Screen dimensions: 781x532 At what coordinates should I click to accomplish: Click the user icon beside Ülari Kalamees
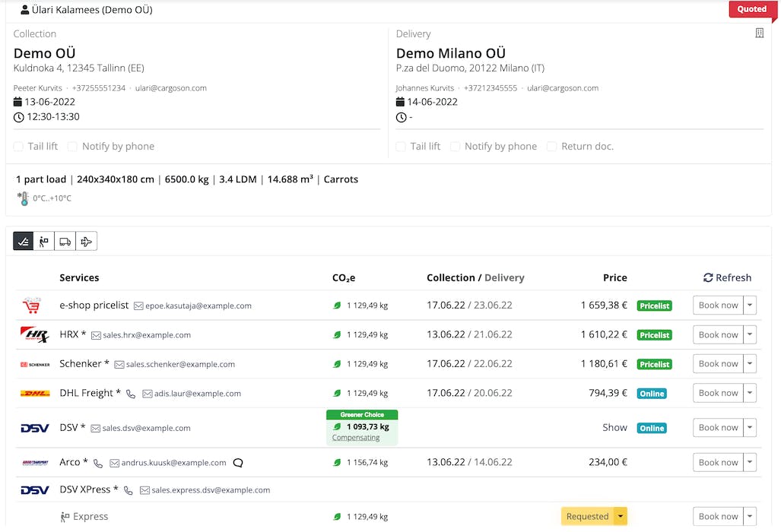pyautogui.click(x=24, y=9)
